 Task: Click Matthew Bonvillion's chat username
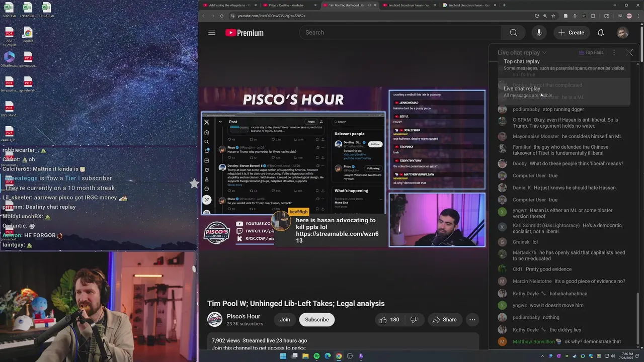[533, 342]
